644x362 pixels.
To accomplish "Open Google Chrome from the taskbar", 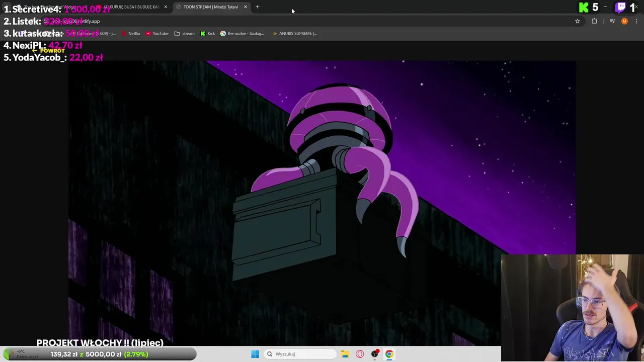I will point(389,354).
